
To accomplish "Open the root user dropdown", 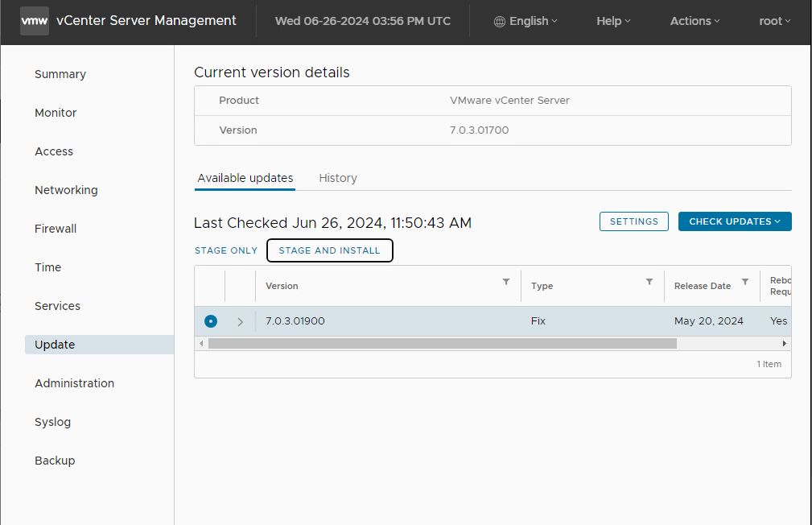I will (x=775, y=21).
